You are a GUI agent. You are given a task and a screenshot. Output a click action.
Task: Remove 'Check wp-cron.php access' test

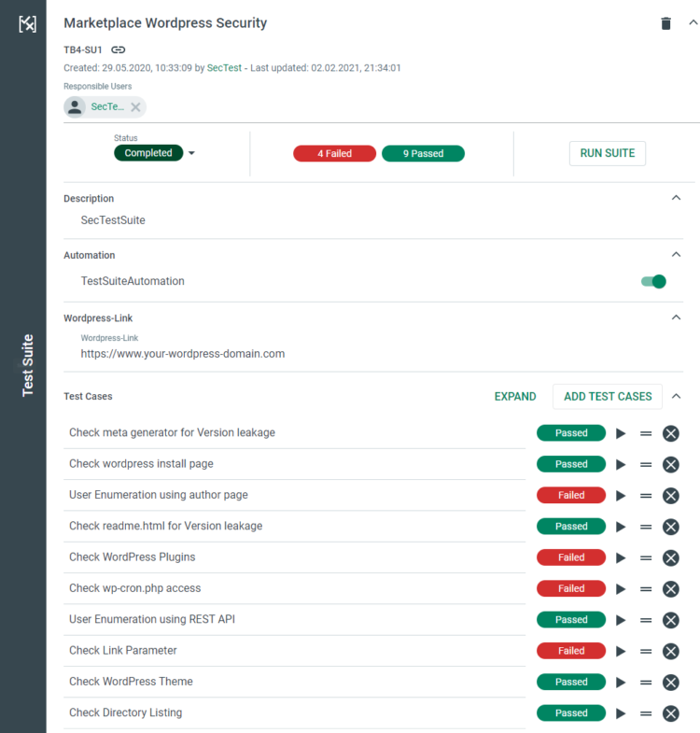coord(670,589)
